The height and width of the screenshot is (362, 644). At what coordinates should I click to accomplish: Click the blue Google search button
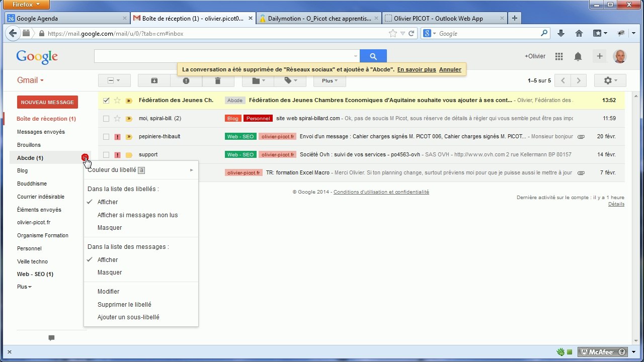click(x=373, y=56)
